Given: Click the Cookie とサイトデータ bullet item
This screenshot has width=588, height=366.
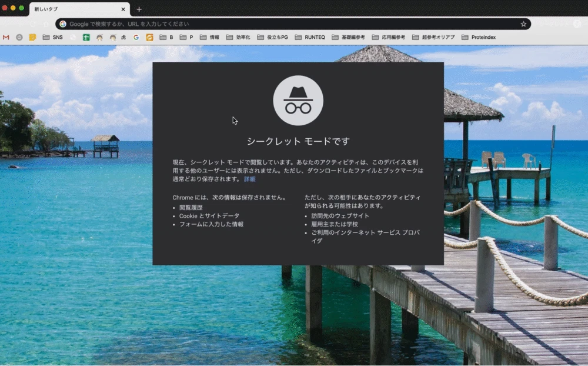Looking at the screenshot, I should pyautogui.click(x=209, y=216).
